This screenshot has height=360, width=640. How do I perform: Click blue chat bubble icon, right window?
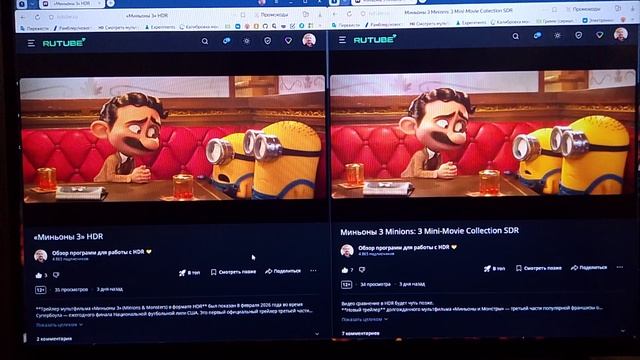click(x=537, y=36)
